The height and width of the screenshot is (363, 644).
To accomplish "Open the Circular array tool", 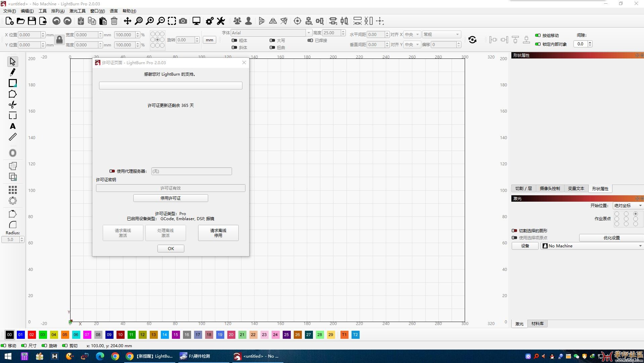I will 13,201.
